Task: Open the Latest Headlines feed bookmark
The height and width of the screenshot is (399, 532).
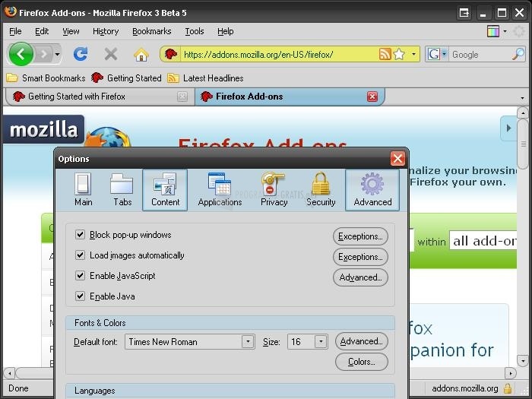Action: 205,78
